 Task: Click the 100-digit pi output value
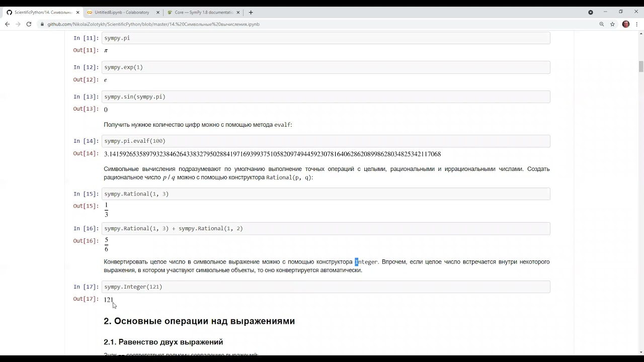coord(272,154)
